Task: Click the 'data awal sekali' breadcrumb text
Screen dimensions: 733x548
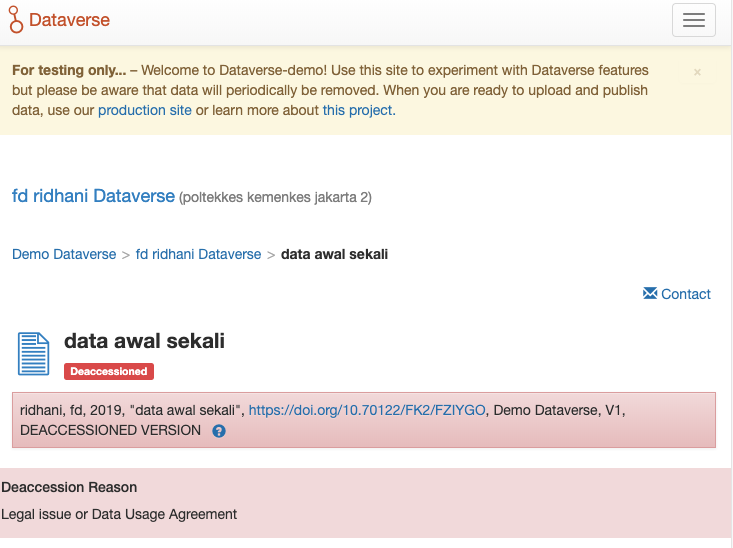Action: [334, 254]
